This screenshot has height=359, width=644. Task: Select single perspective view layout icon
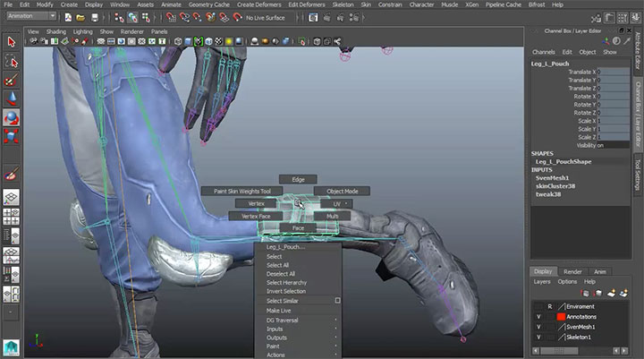click(11, 197)
